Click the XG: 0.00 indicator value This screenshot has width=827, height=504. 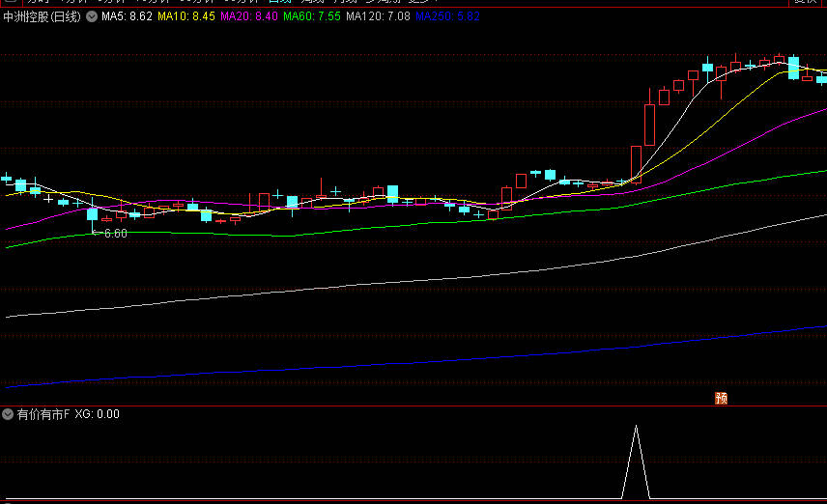[97, 414]
